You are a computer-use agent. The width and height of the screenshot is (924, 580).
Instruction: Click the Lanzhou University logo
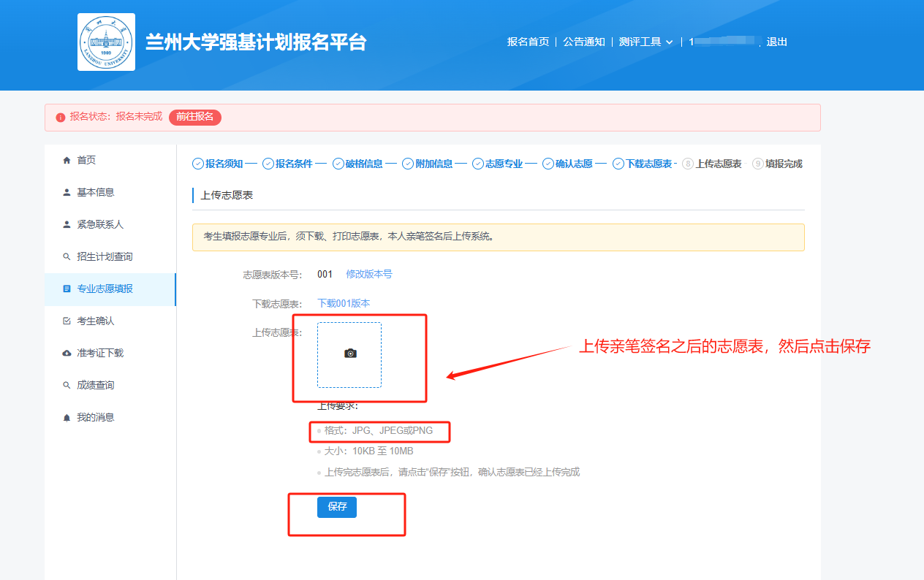[106, 42]
